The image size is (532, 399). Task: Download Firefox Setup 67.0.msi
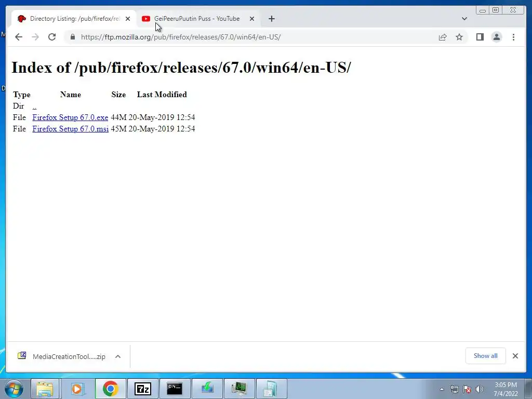pos(71,129)
